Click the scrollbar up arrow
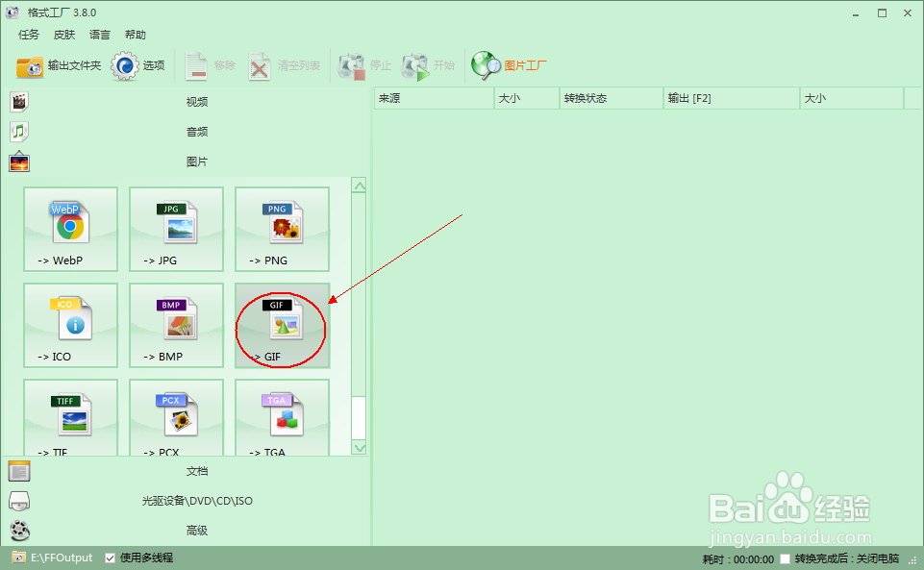The height and width of the screenshot is (570, 924). pyautogui.click(x=360, y=185)
